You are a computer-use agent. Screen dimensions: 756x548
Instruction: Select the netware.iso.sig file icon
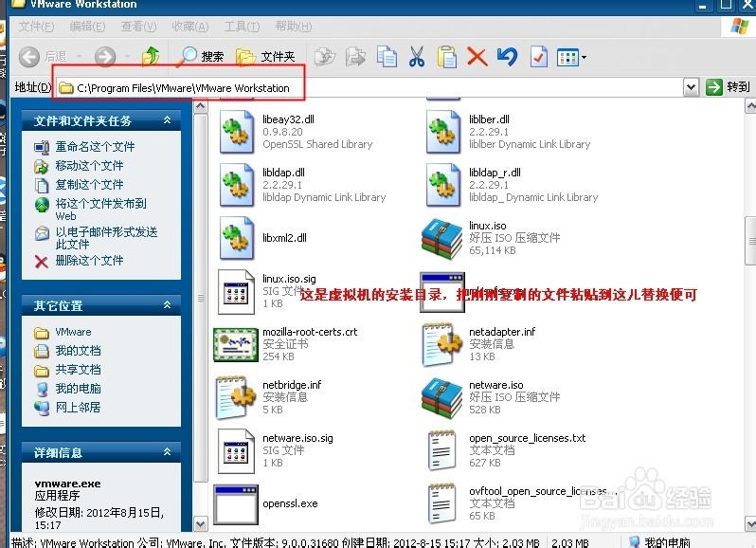[236, 450]
